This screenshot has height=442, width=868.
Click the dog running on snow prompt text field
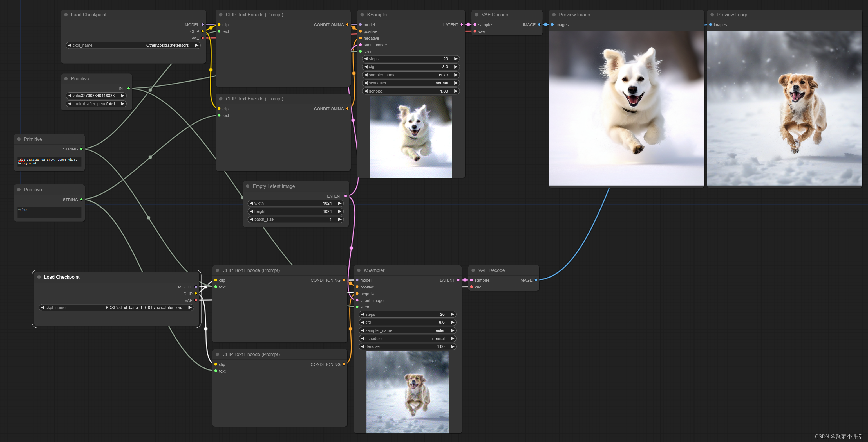click(49, 162)
